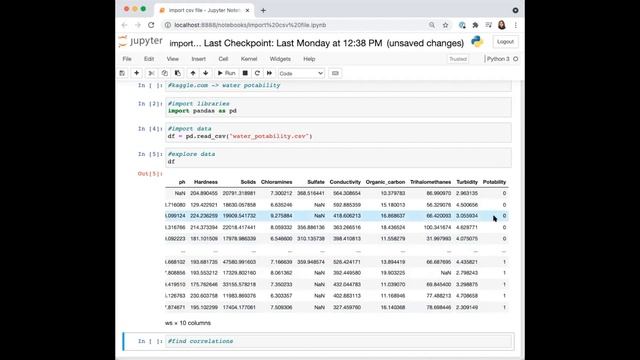
Task: Click the Chloramines column header
Action: point(276,182)
